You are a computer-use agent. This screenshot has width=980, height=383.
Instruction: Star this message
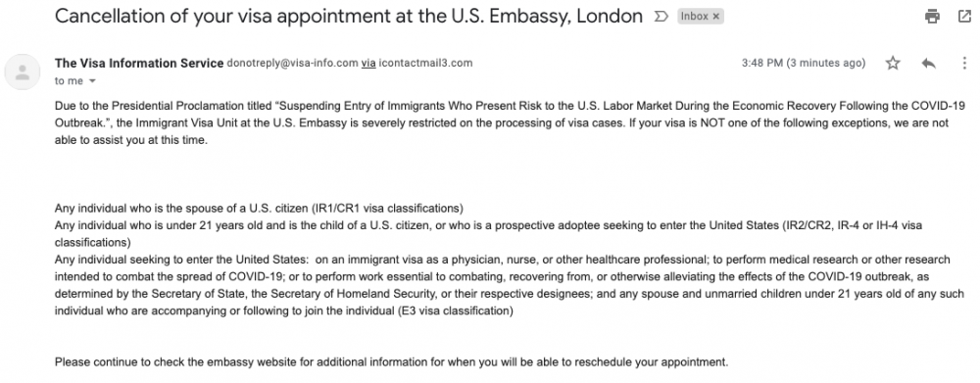click(893, 63)
